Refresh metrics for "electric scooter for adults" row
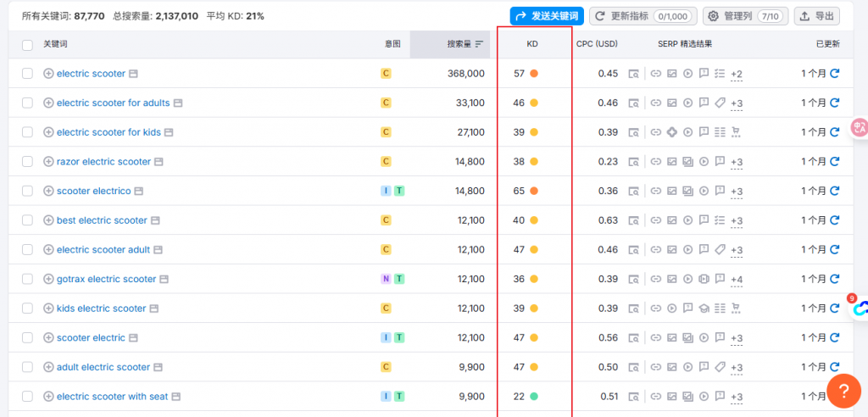Image resolution: width=868 pixels, height=417 pixels. point(835,103)
